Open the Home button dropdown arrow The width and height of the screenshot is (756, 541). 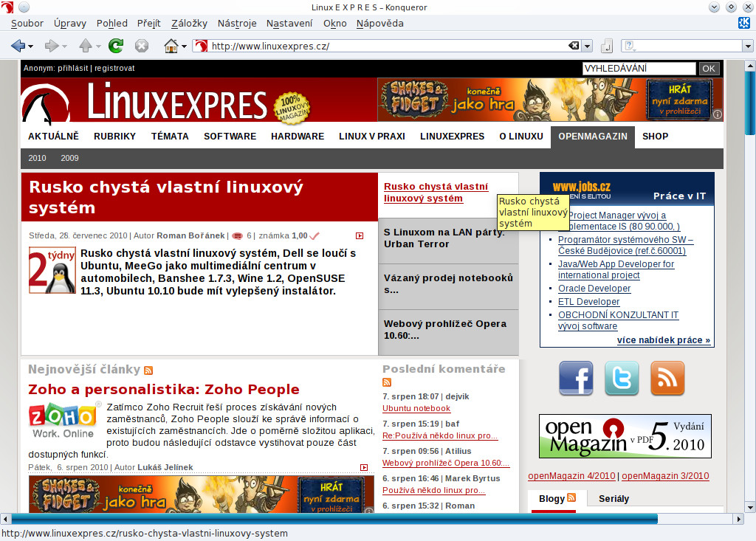tap(184, 46)
